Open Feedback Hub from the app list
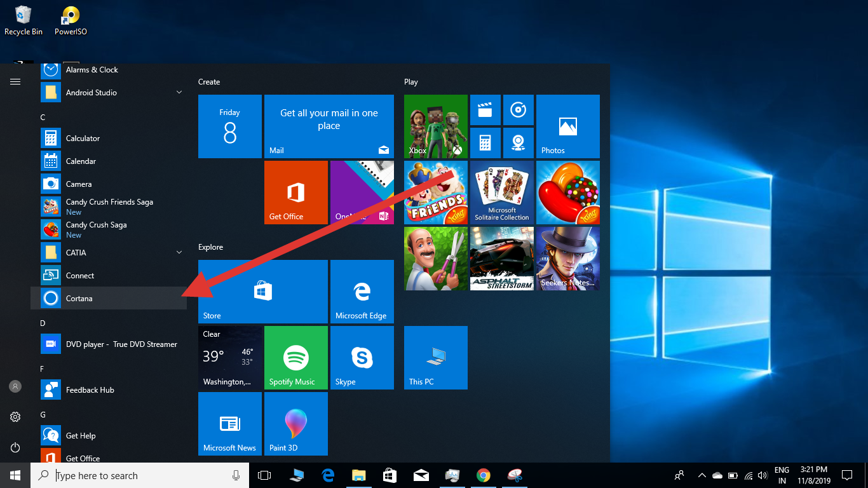868x488 pixels. pyautogui.click(x=108, y=390)
